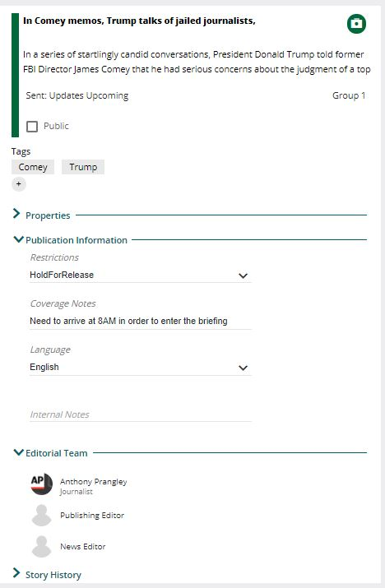Click the Publishing Editor placeholder avatar

click(x=41, y=516)
